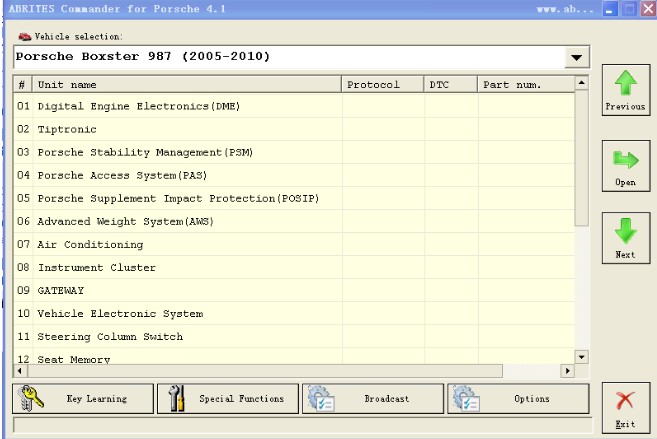Click the horizontal scroll right arrow
Viewport: 657px width, 439px height.
pos(568,371)
